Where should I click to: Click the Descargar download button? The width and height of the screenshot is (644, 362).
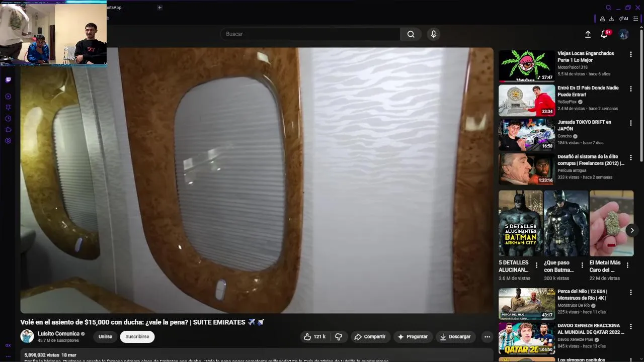(x=455, y=337)
